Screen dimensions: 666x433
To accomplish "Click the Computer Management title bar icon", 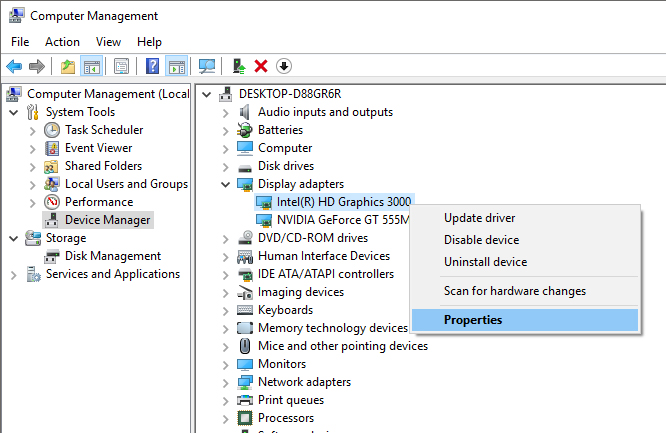I will [x=16, y=15].
